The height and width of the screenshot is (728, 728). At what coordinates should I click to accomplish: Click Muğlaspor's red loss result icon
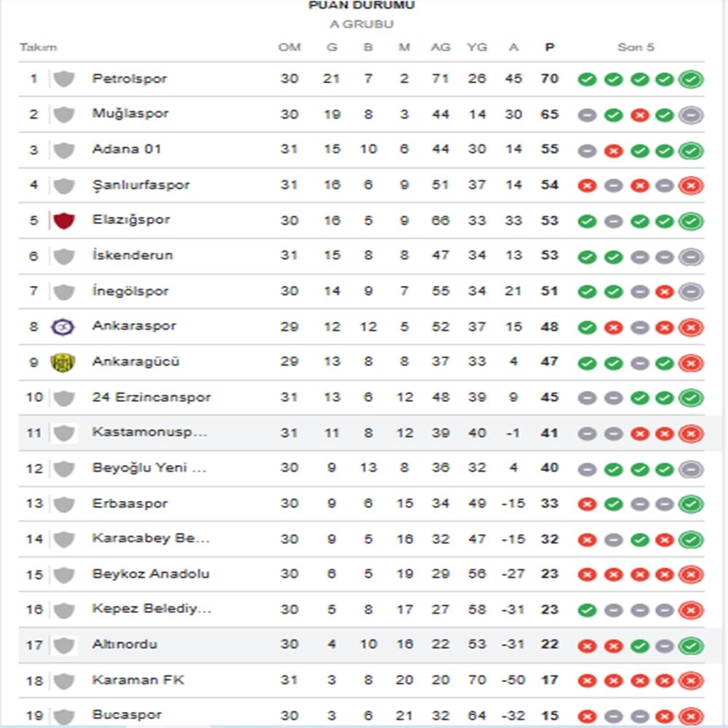coord(639,115)
